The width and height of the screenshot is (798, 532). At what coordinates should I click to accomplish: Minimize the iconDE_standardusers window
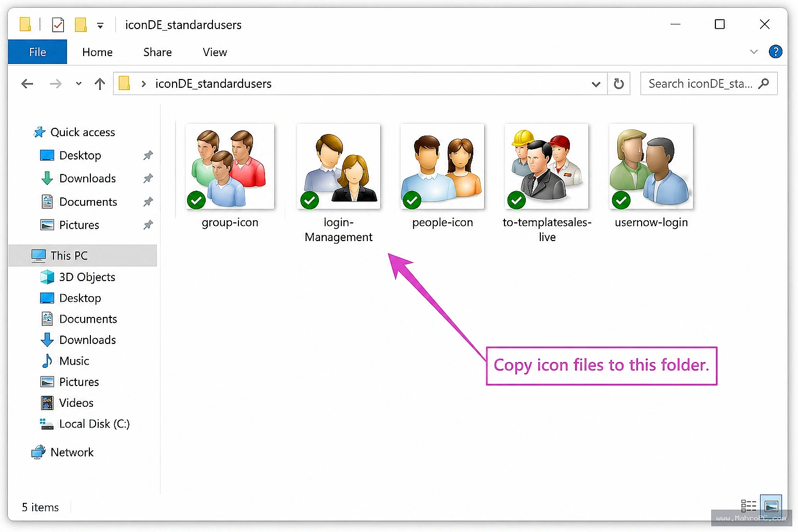pyautogui.click(x=675, y=24)
